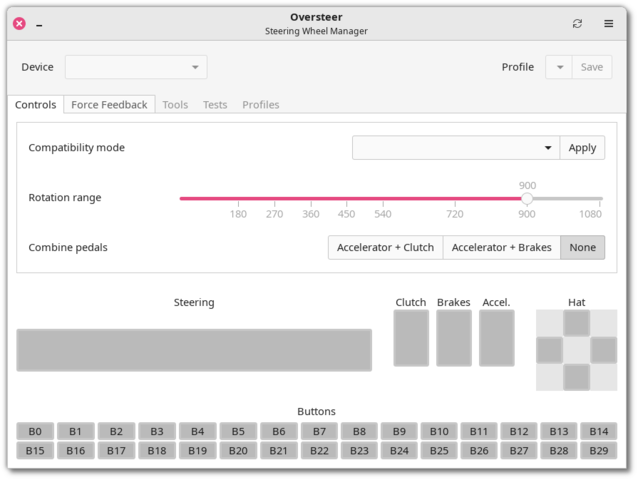Click button indicator B12
Screen dimensions: 638x480
[519, 431]
